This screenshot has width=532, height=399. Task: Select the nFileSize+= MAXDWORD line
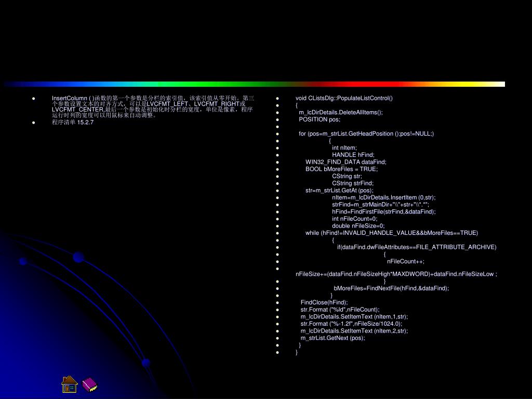tap(396, 274)
